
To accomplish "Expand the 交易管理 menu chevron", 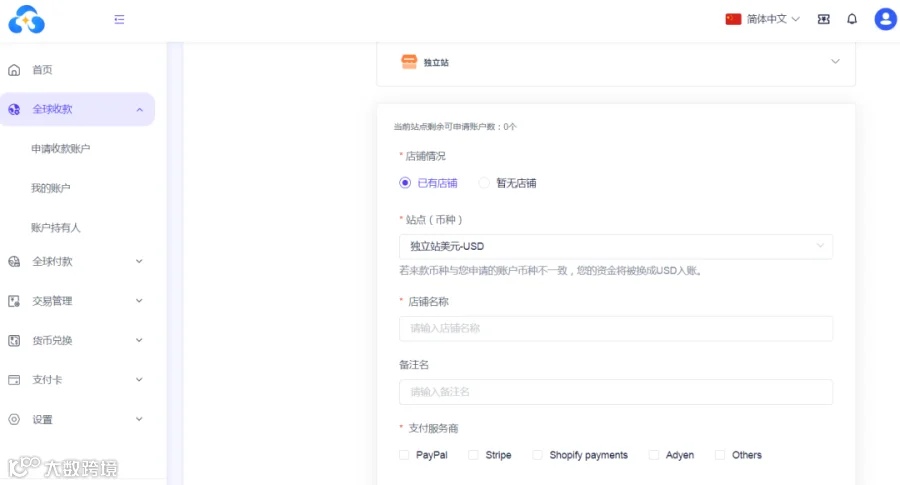I will [x=139, y=301].
